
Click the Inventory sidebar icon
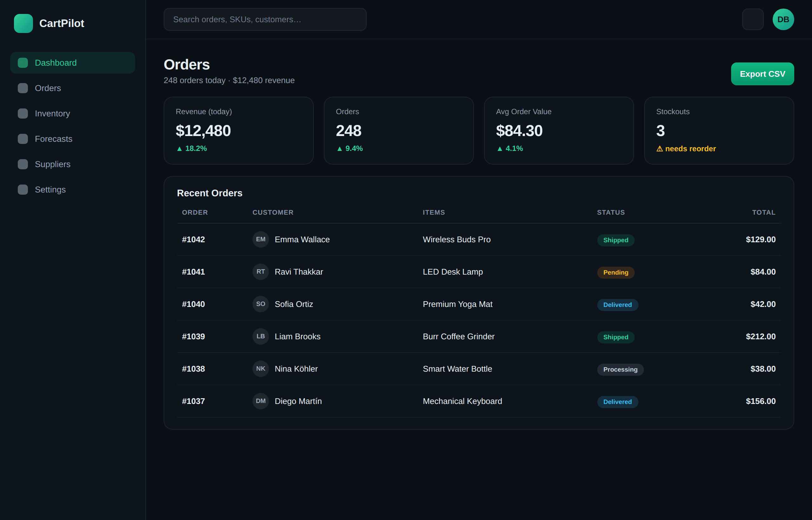23,114
